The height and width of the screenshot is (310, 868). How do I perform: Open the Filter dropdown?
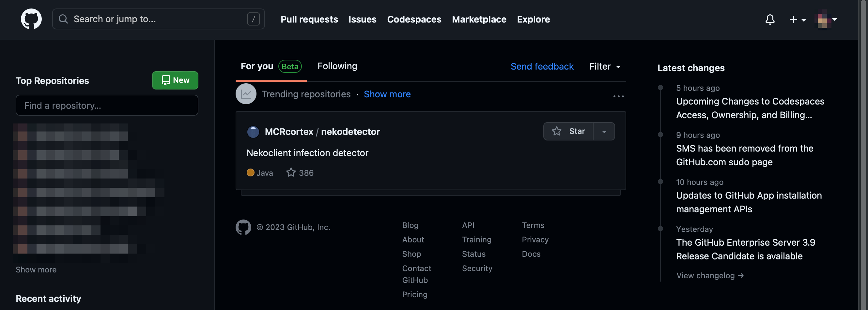coord(605,66)
